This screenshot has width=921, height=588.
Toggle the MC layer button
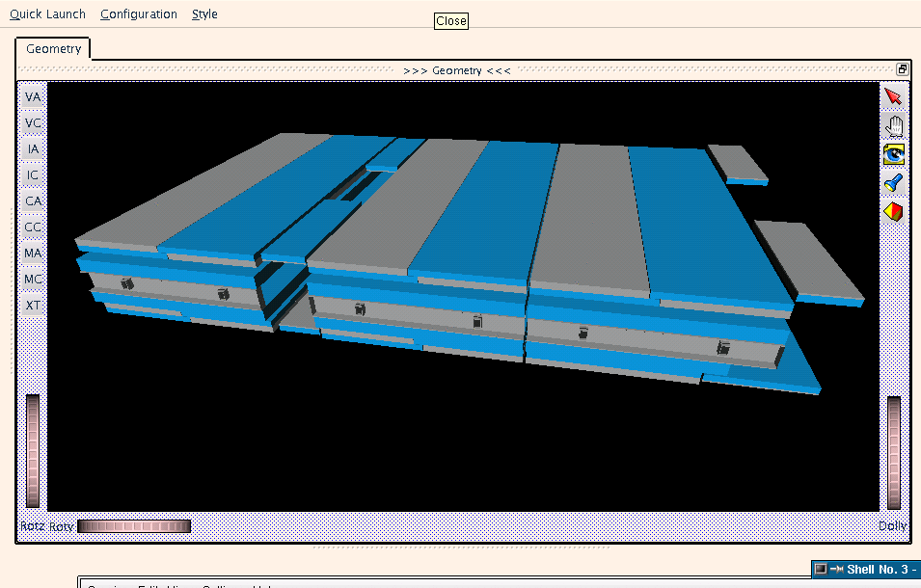tap(34, 280)
